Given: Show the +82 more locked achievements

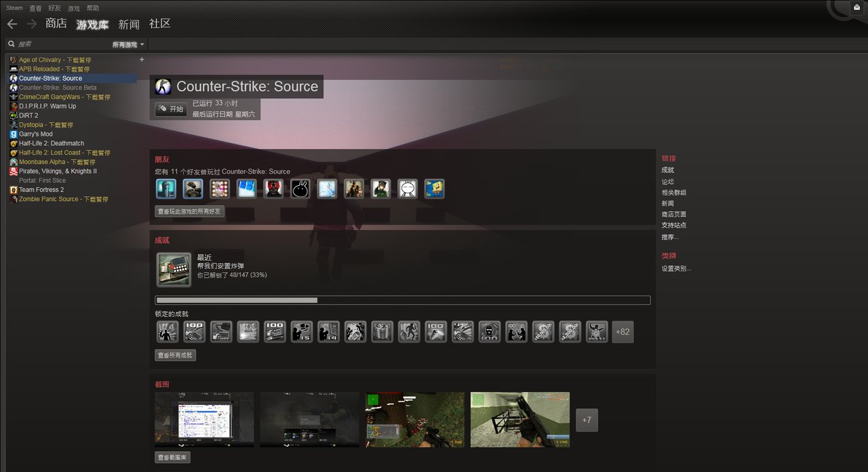Looking at the screenshot, I should pyautogui.click(x=623, y=332).
